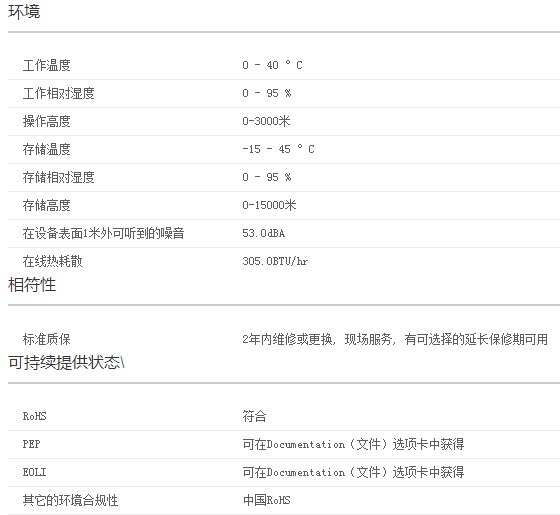The image size is (560, 515).
Task: Click the 环境 section heading
Action: [x=24, y=12]
